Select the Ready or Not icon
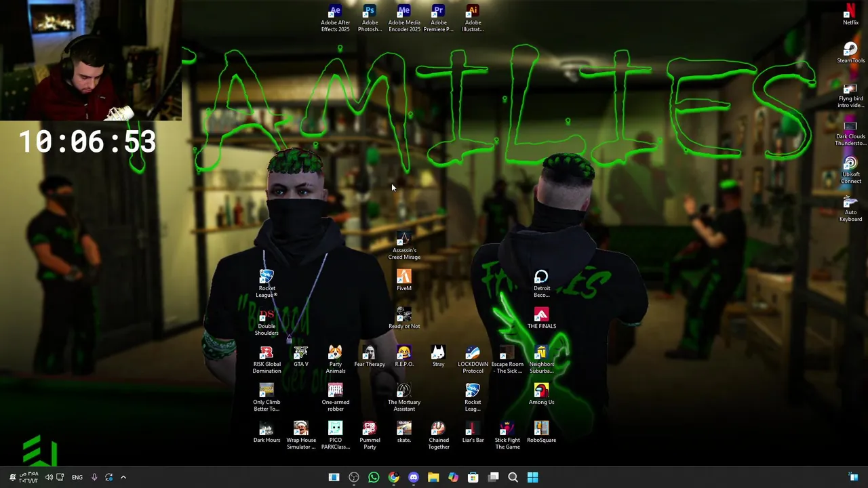This screenshot has height=488, width=868. (x=404, y=319)
